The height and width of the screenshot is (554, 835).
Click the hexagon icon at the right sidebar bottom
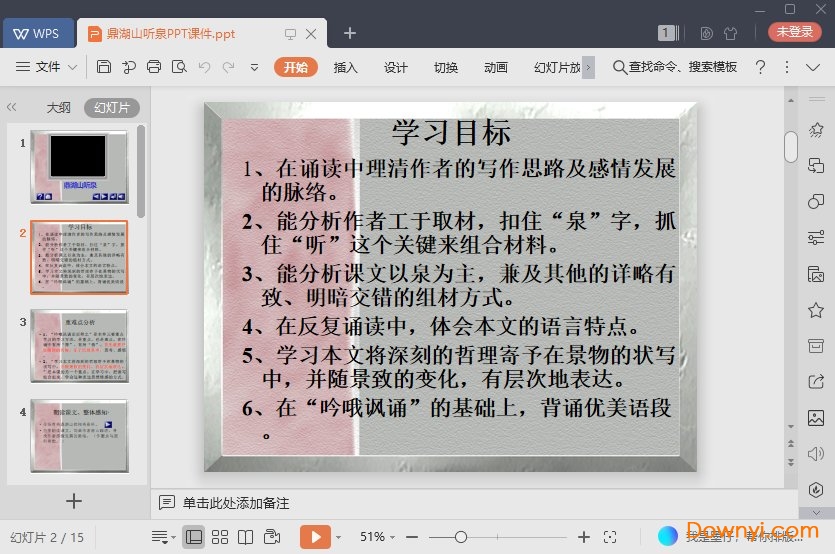pos(816,490)
